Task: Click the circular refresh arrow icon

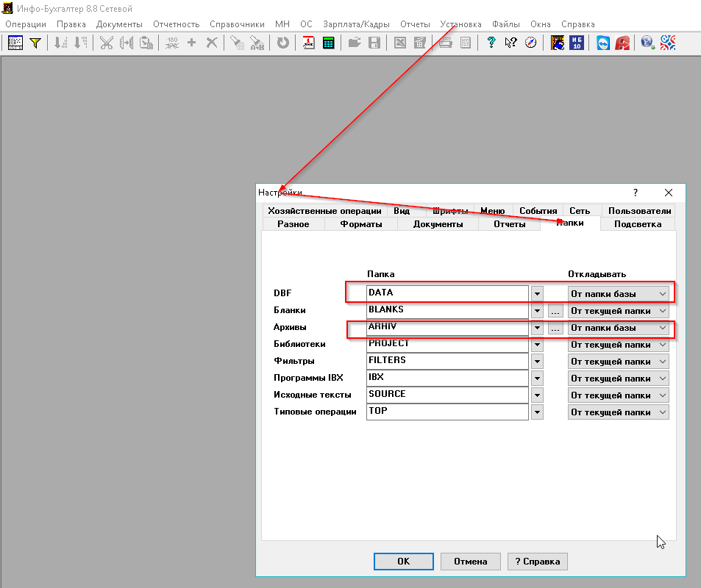Action: (x=283, y=43)
